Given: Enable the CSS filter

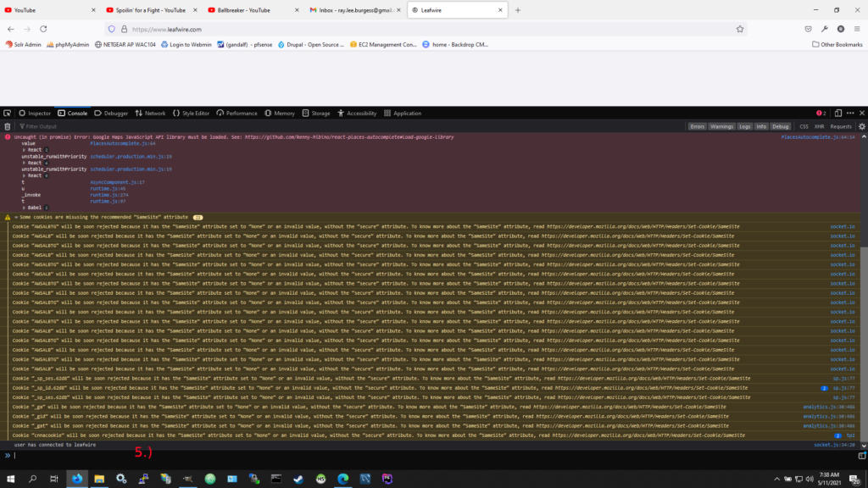Looking at the screenshot, I should 804,127.
